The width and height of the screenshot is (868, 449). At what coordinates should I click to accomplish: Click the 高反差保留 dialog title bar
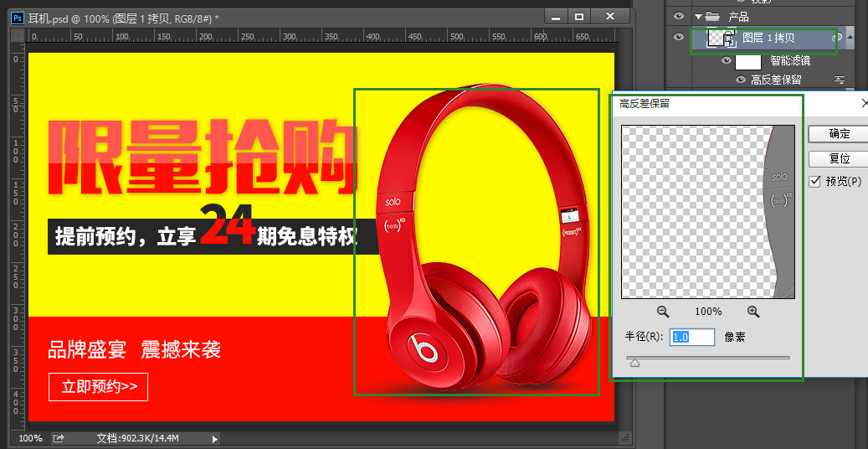click(x=739, y=104)
